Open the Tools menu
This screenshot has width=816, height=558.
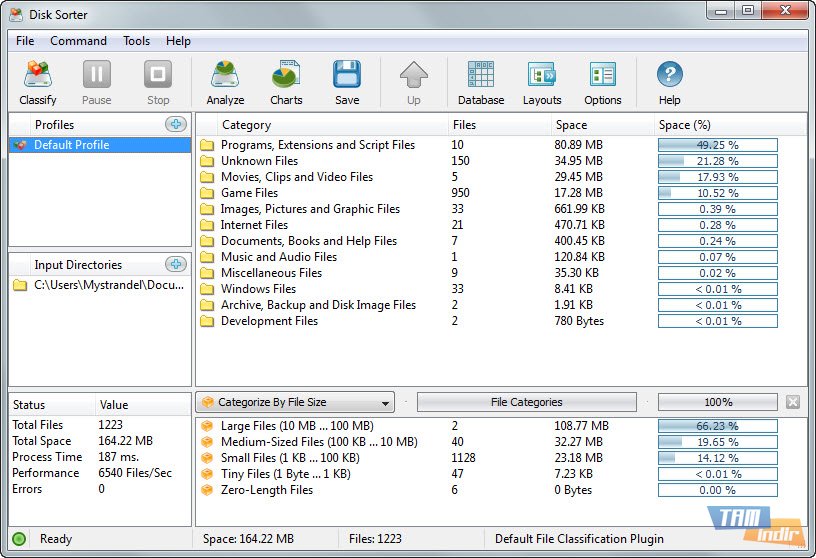tap(136, 41)
